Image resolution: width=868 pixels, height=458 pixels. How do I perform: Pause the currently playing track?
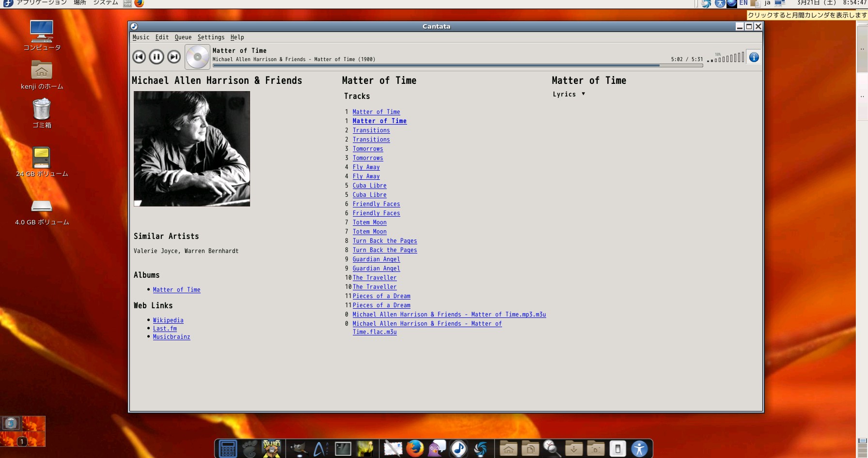[x=156, y=57]
